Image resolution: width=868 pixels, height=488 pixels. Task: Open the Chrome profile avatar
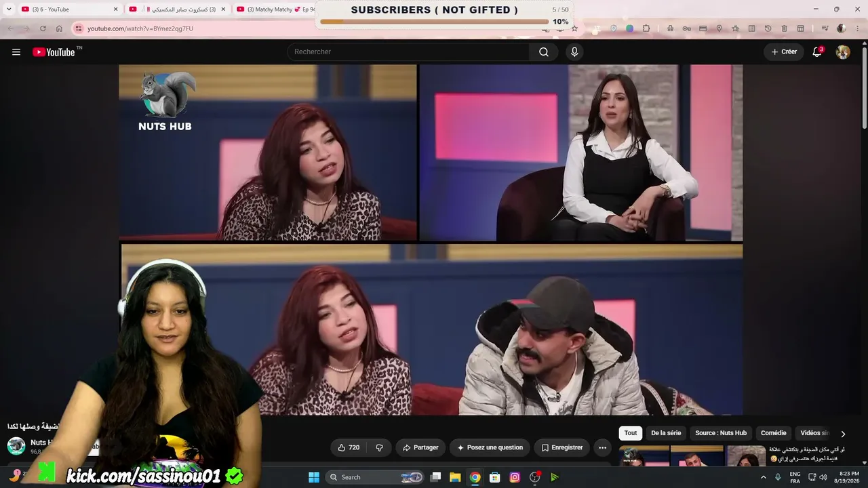[x=842, y=28]
